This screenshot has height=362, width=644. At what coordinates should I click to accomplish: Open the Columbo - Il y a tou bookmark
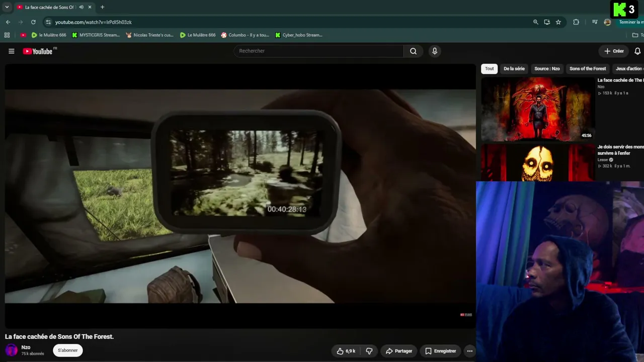coord(245,35)
